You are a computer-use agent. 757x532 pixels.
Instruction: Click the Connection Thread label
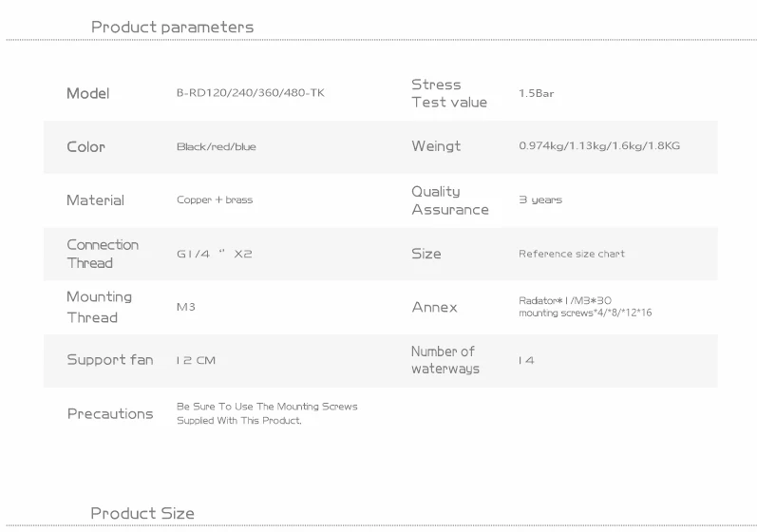coord(103,254)
